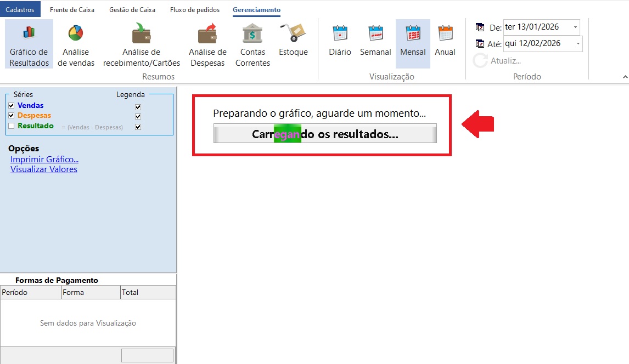Open Análise de recebimento/Cartões wallet icon

pos(141,34)
